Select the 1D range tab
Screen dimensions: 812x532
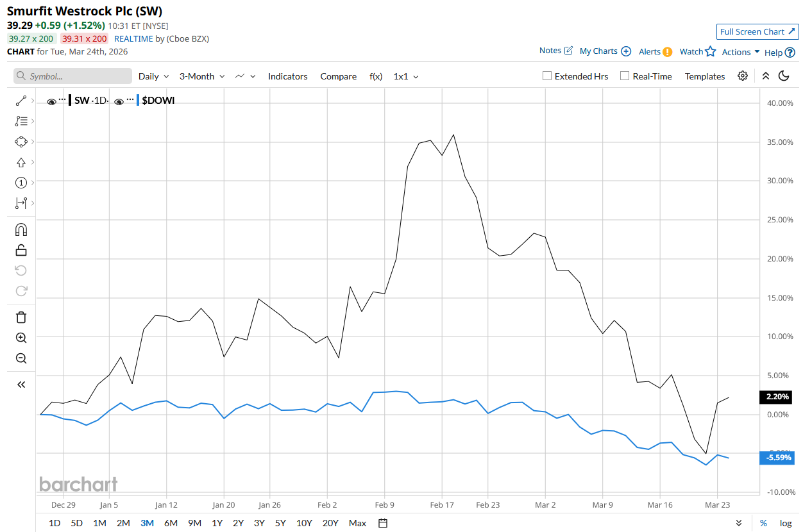point(55,523)
